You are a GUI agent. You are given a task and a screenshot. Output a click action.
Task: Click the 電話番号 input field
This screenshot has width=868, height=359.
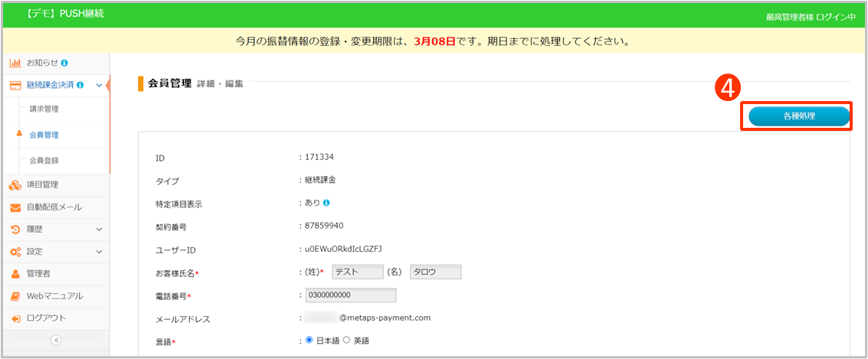click(350, 295)
